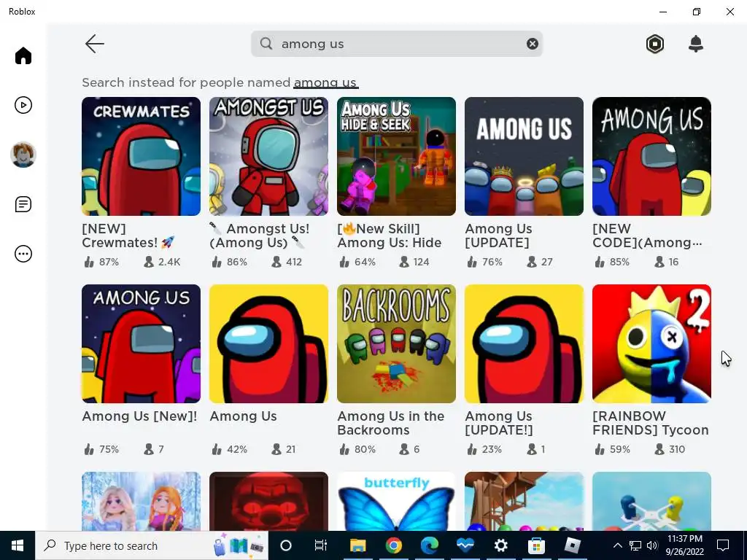Click '[New Skill] Among Us: Hide' title

tap(390, 236)
